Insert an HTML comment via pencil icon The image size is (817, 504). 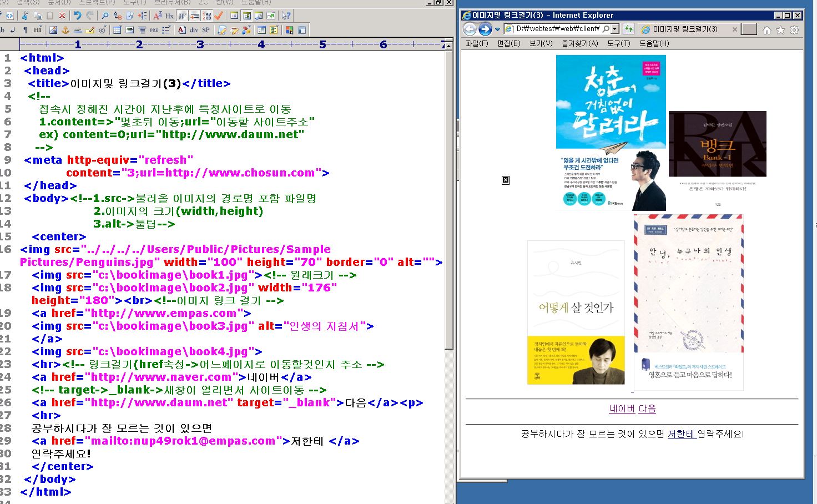click(90, 29)
